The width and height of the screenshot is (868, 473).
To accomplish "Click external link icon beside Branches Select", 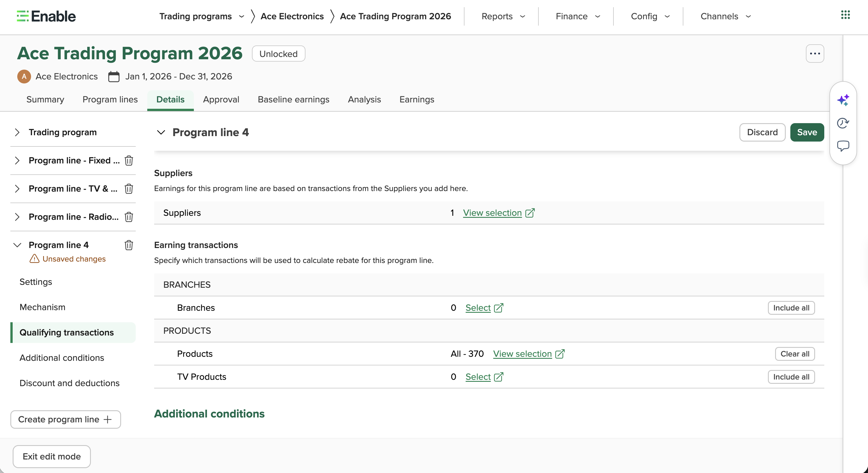I will pos(499,308).
